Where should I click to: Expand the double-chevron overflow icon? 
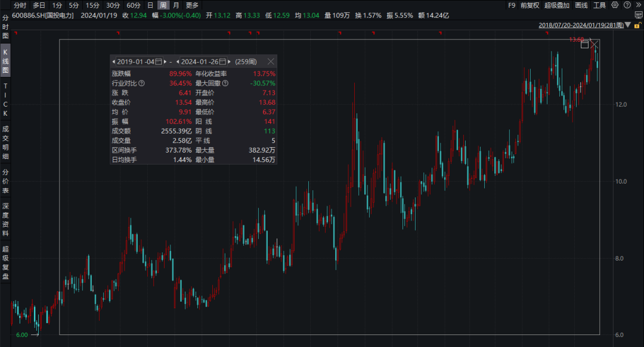(638, 5)
